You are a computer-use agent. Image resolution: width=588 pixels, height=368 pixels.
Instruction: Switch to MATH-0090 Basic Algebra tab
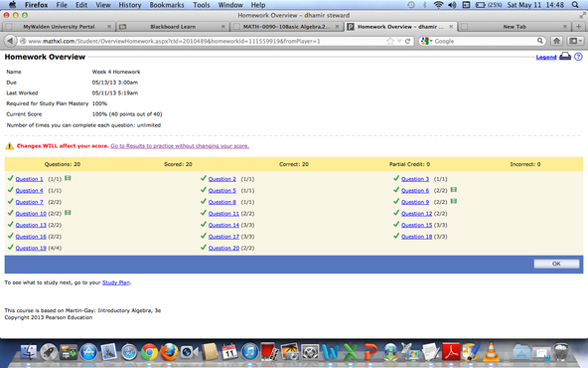286,27
